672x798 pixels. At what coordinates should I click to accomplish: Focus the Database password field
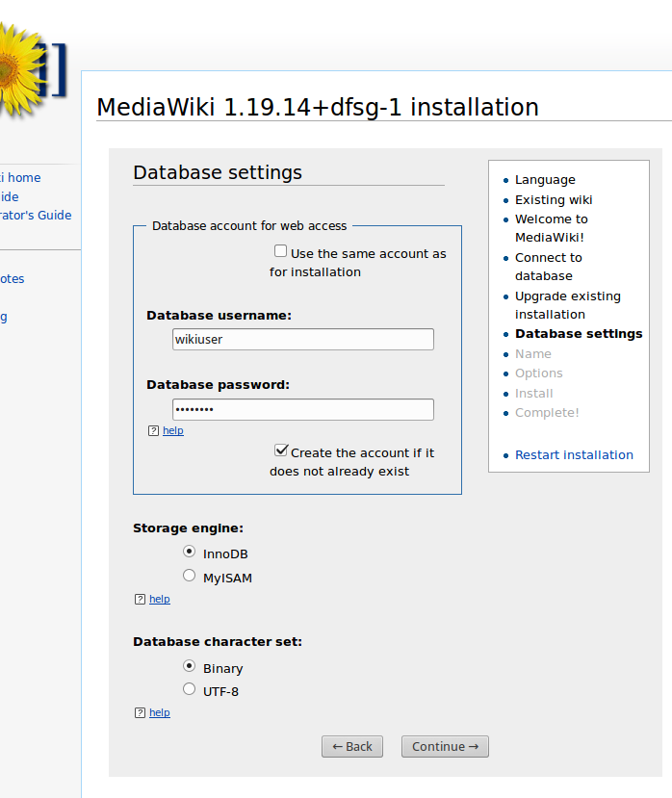pyautogui.click(x=303, y=410)
